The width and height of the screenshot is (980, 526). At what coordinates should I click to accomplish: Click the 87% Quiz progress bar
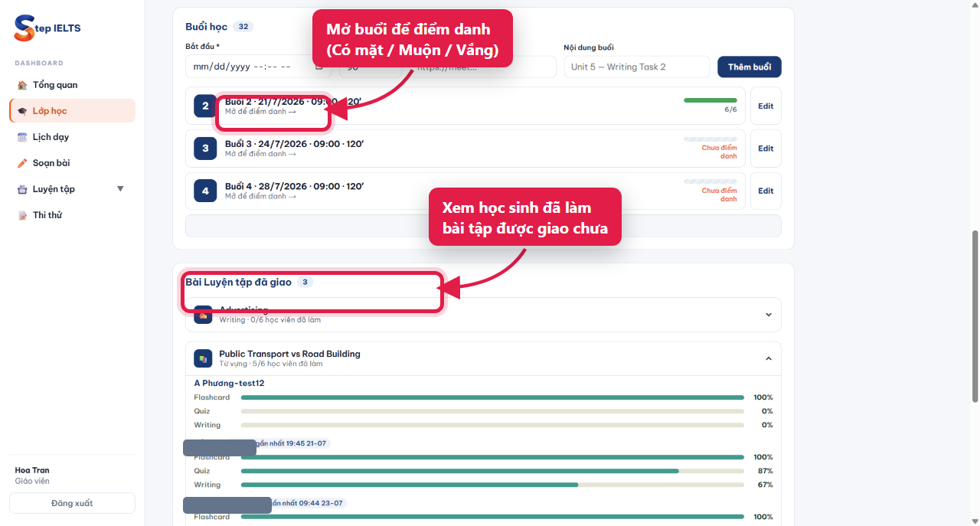point(492,471)
